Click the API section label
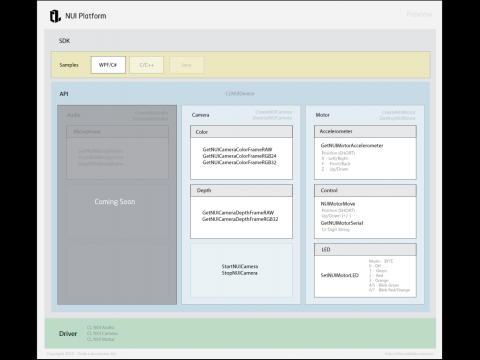Viewport: 480px width, 360px height. 64,94
